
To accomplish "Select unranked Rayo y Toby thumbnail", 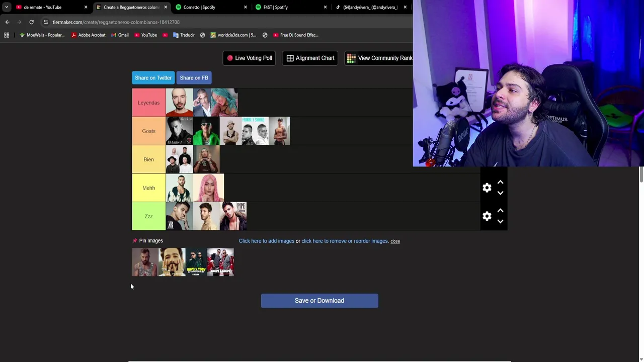I will 196,262.
